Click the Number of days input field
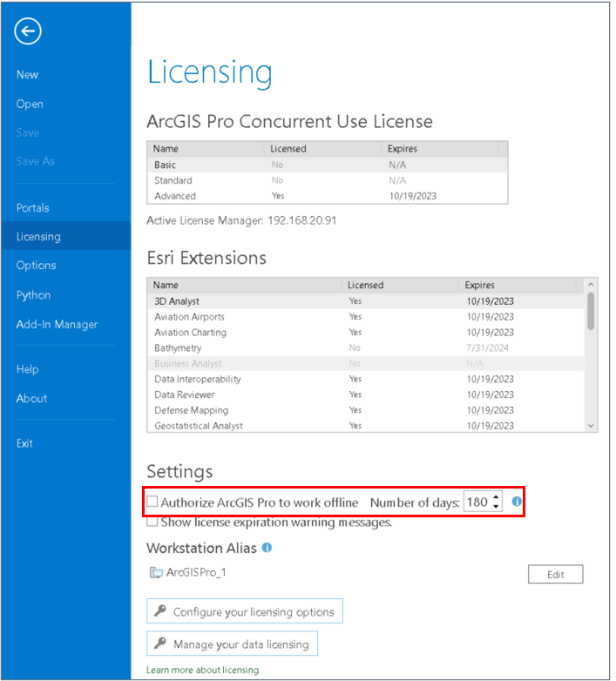 coord(477,502)
